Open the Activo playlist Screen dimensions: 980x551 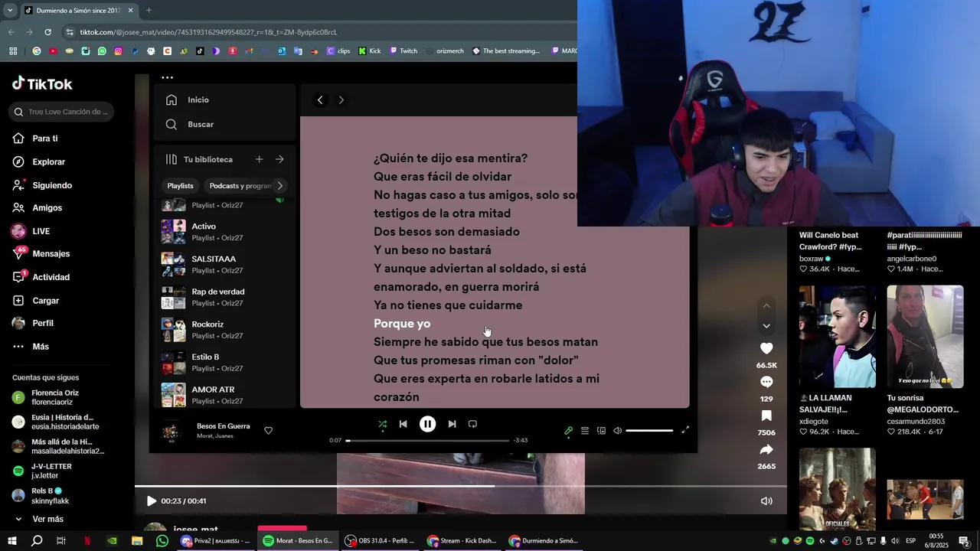point(224,232)
